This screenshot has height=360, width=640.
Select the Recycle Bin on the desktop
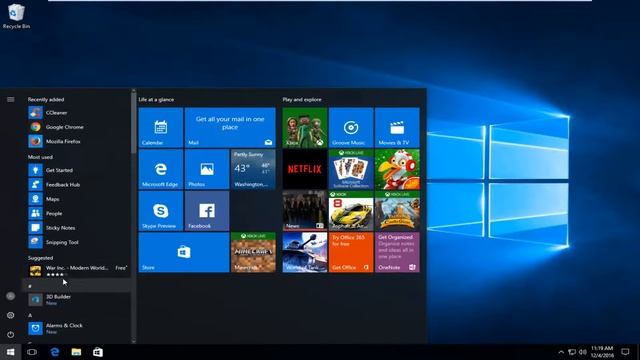[16, 16]
